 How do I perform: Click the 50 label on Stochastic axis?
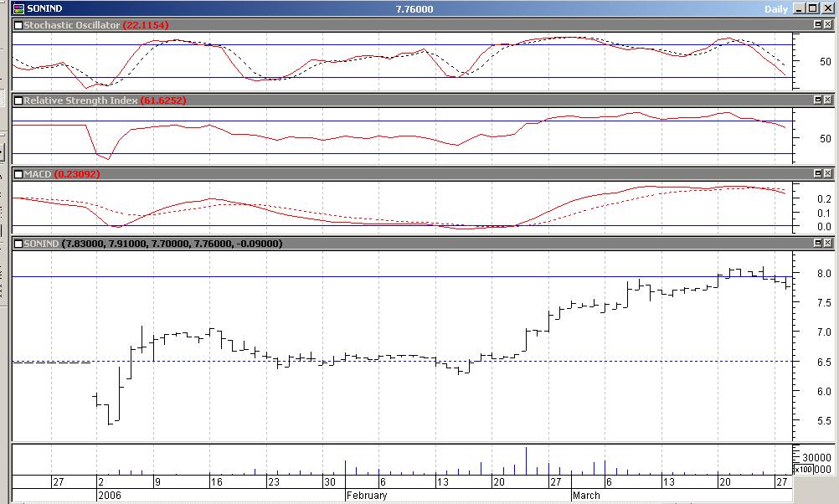(x=826, y=62)
